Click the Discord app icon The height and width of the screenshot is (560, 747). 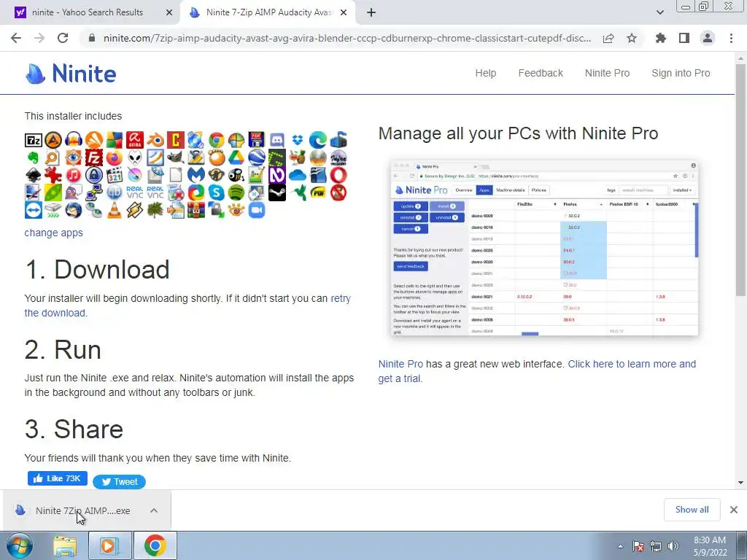pyautogui.click(x=277, y=140)
